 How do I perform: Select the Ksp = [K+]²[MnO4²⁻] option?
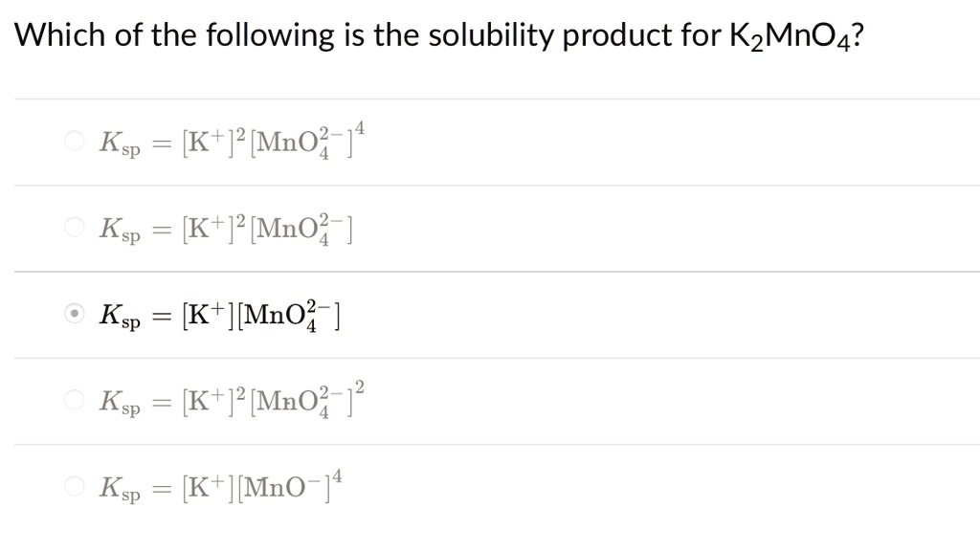tap(75, 227)
